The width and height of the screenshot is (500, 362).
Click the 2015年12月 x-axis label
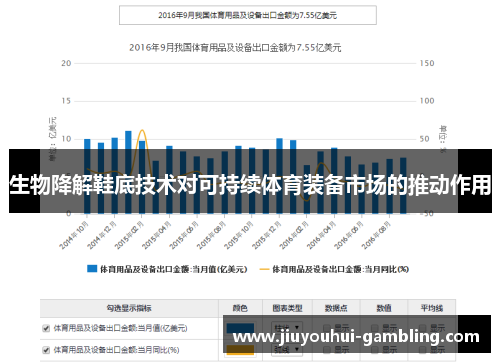click(x=267, y=235)
